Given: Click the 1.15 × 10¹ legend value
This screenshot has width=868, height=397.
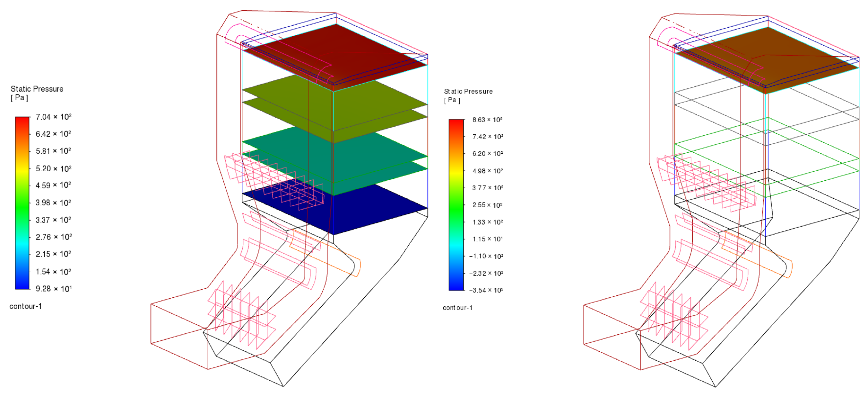Looking at the screenshot, I should tap(487, 239).
